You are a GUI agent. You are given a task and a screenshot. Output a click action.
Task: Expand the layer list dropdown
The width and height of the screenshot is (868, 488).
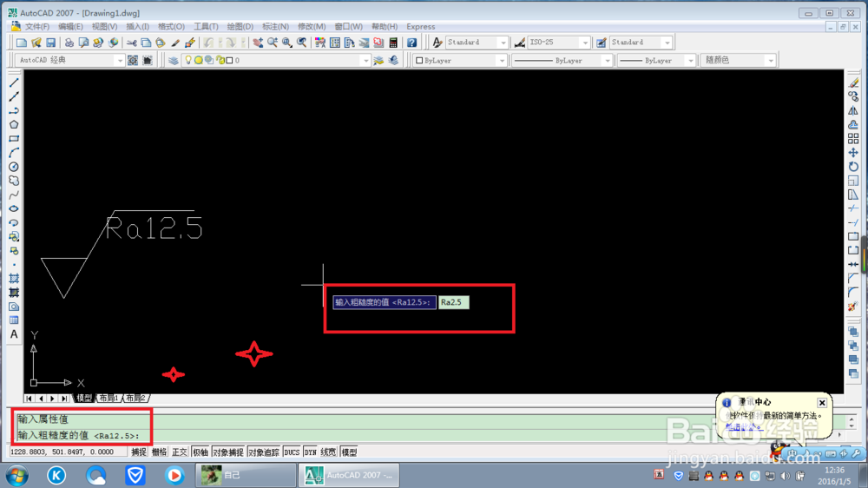click(x=365, y=61)
